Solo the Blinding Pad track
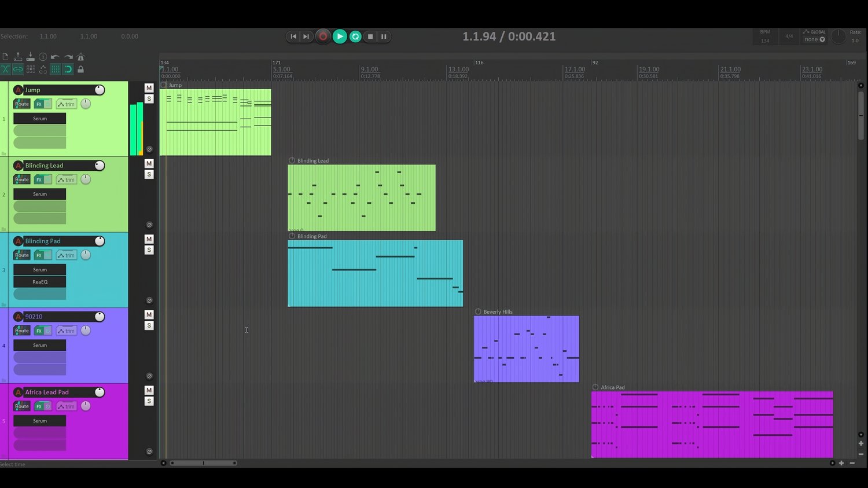 pos(149,250)
